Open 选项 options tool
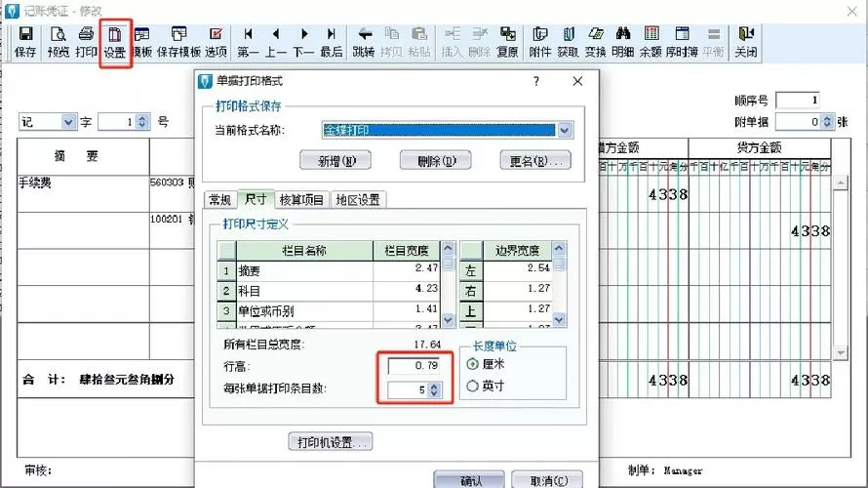 216,42
